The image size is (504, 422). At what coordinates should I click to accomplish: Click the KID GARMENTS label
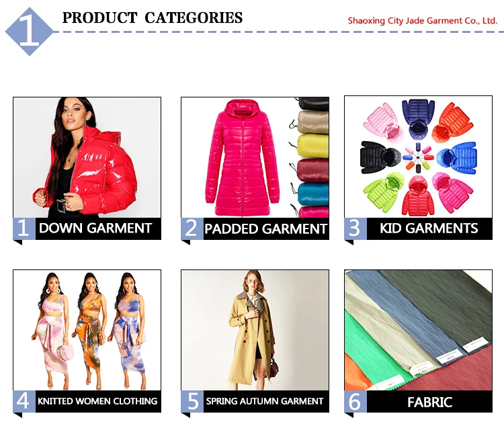[x=429, y=228]
